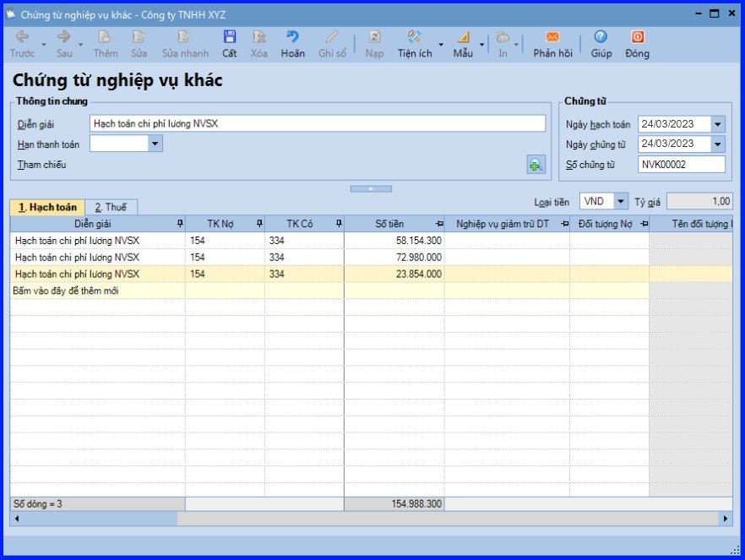This screenshot has width=745, height=560.
Task: Click the Sửa nhanh toolbar icon
Action: (x=184, y=37)
